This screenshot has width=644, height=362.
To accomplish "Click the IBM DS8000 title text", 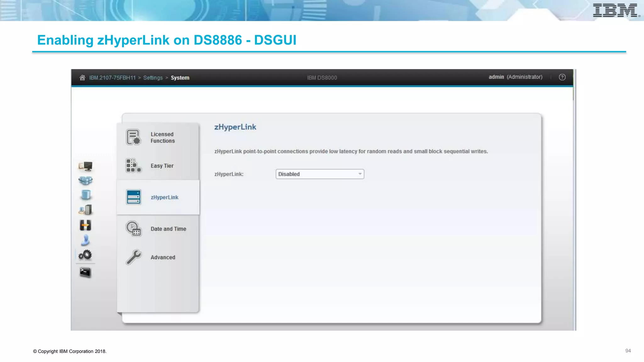I will pos(322,78).
